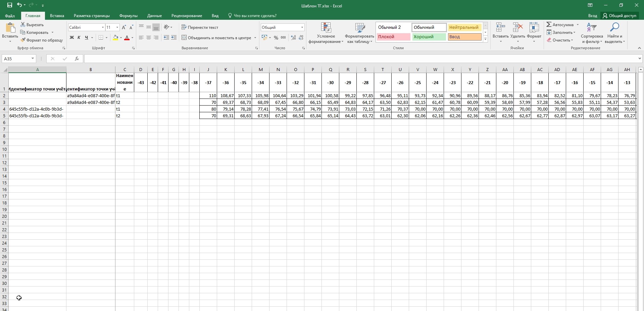Toggle bold Ж formatting

[x=71, y=38]
